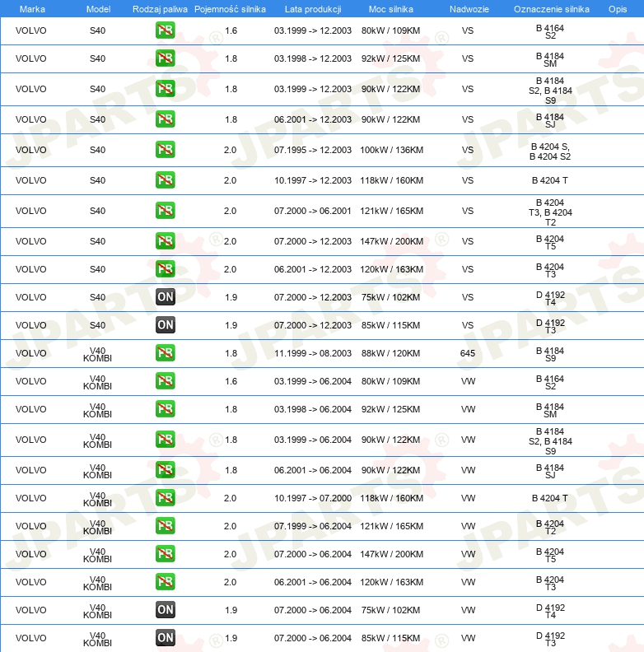Click the Oznaczenie silnika column header
644x652 pixels.
point(551,9)
